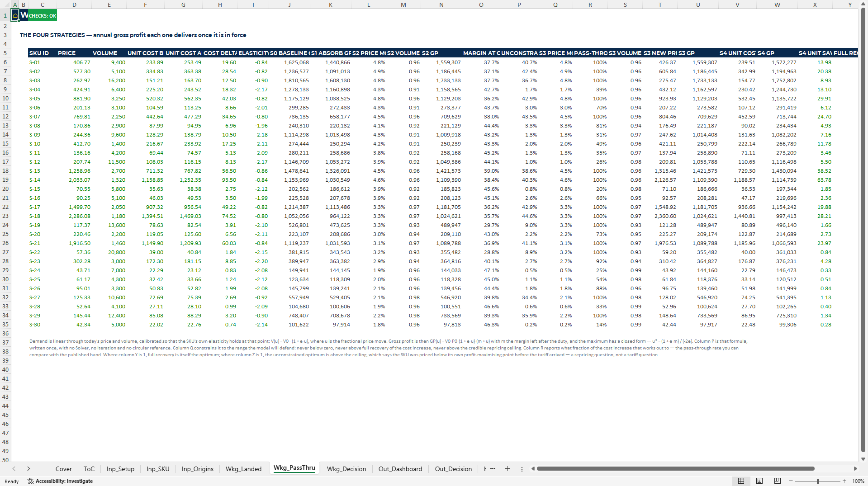Add a new sheet with plus icon

(x=507, y=469)
